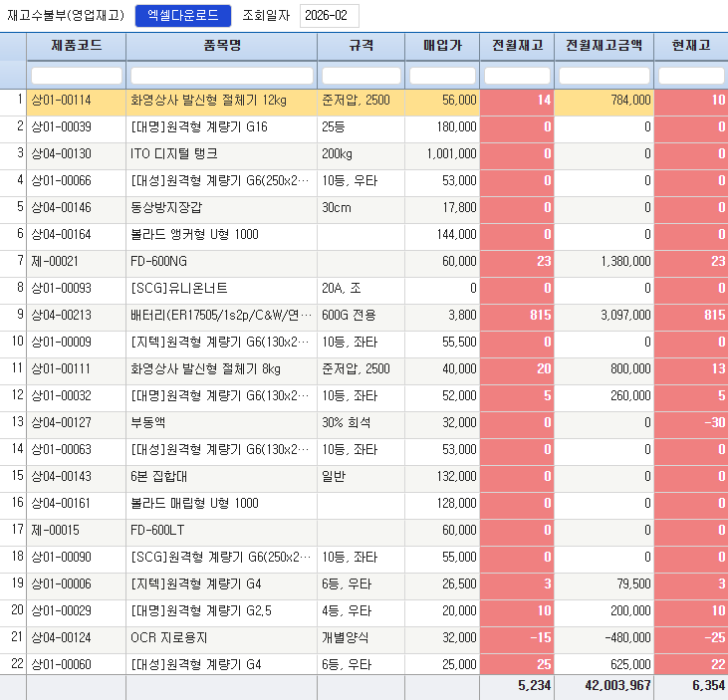Click total amount 42,003,967
This screenshot has width=728, height=700.
pyautogui.click(x=618, y=686)
